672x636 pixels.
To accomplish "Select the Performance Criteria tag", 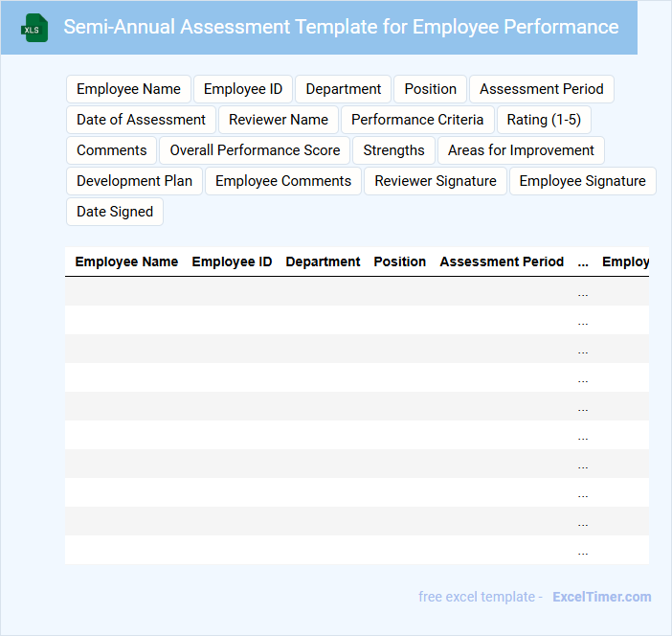I will [x=417, y=120].
